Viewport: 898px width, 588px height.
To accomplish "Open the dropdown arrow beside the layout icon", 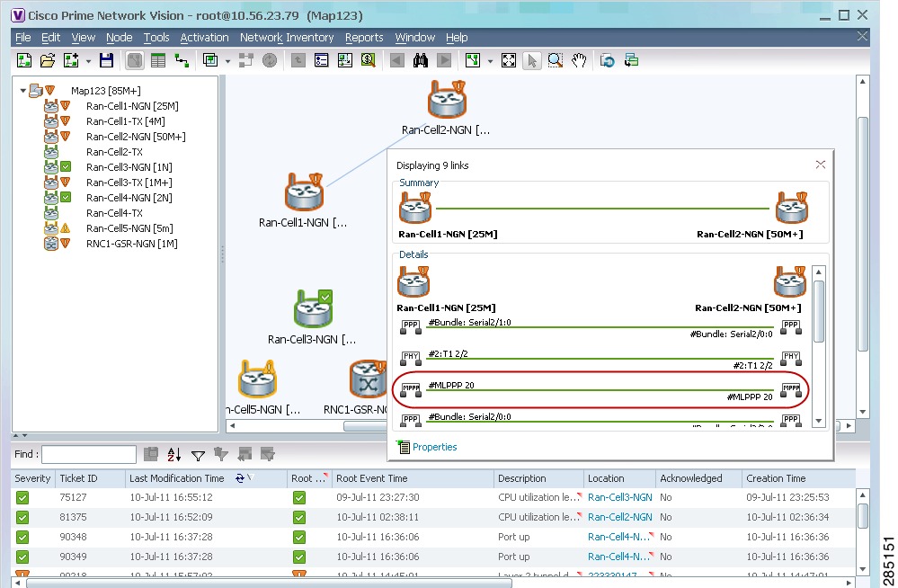I will [490, 61].
